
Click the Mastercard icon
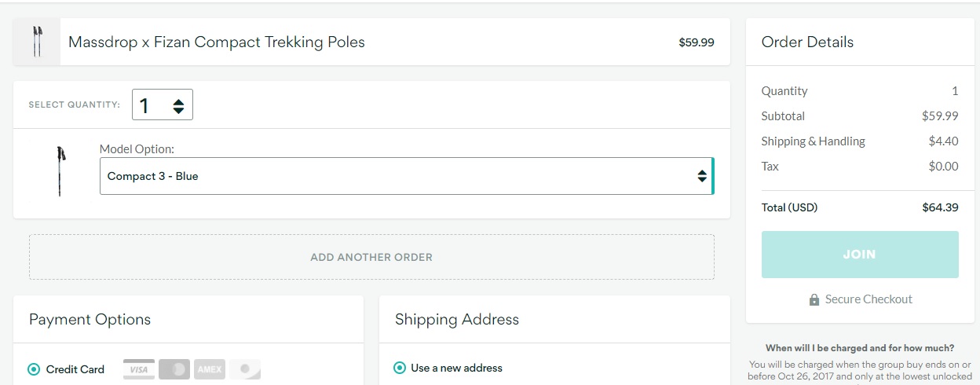point(174,369)
